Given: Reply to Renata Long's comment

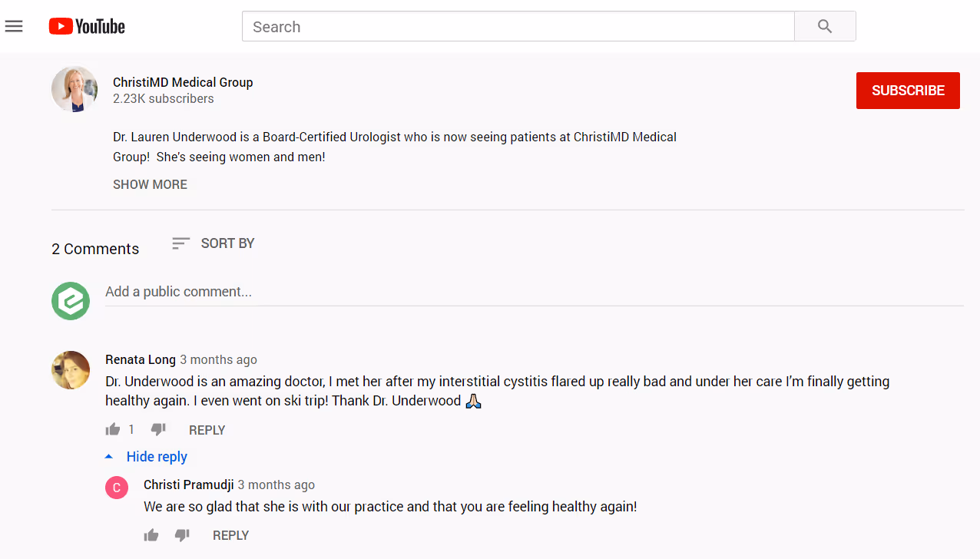Looking at the screenshot, I should [207, 429].
